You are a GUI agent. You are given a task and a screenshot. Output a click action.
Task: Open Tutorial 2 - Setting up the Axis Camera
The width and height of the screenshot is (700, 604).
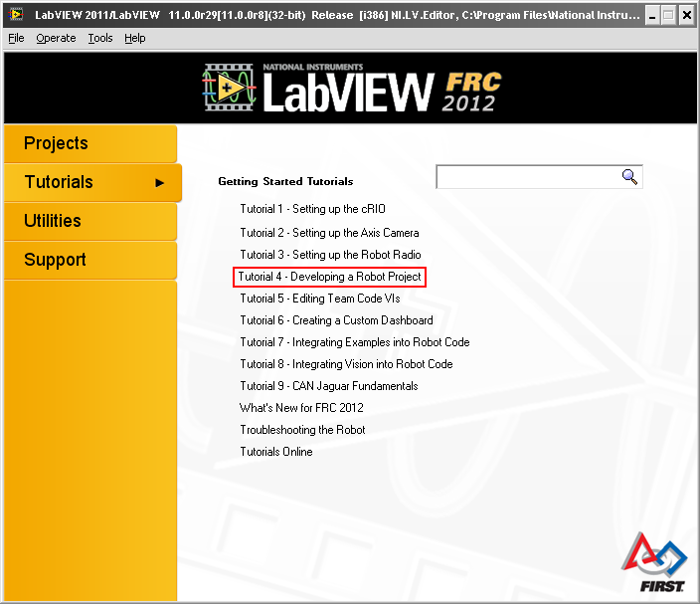pos(329,233)
